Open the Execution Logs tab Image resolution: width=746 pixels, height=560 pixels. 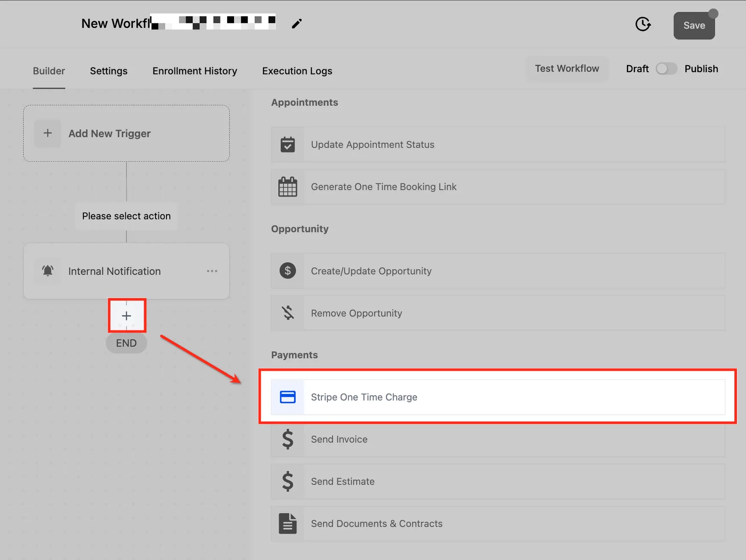pos(297,71)
